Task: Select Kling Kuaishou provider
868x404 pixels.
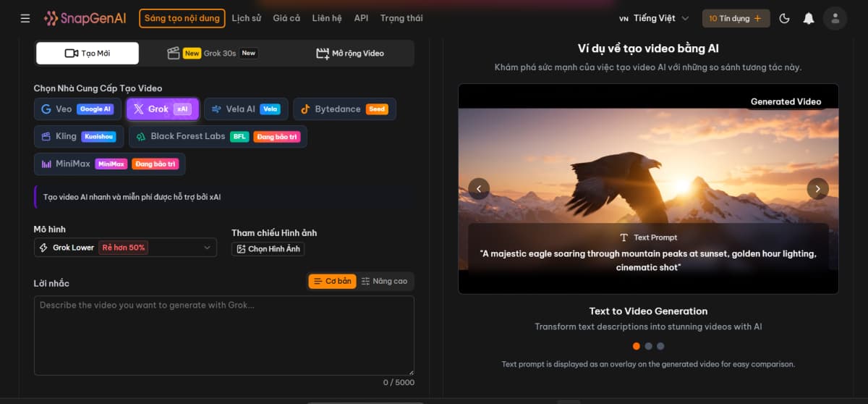Action: click(79, 136)
